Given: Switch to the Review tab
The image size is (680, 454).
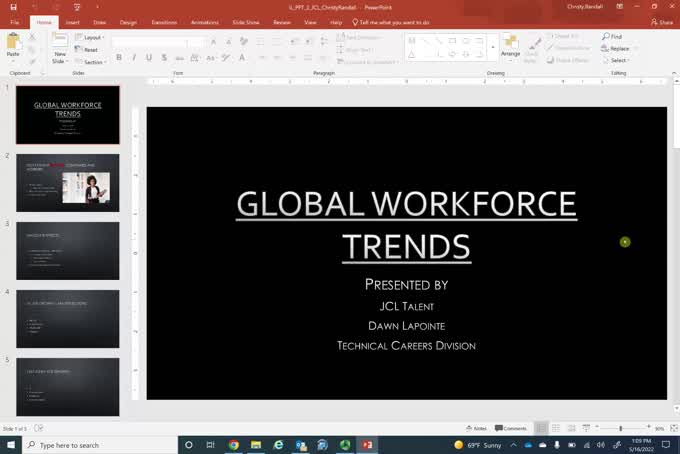Looking at the screenshot, I should tap(282, 22).
